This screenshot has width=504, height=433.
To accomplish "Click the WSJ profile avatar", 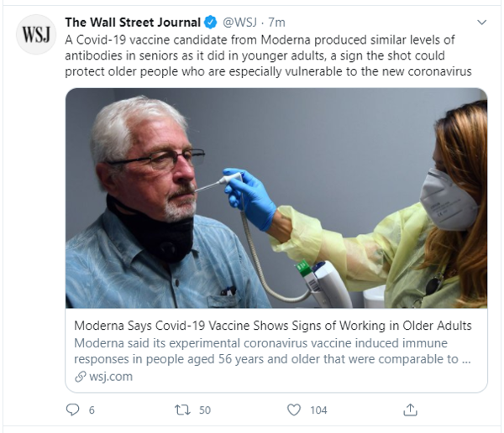I will tap(36, 34).
